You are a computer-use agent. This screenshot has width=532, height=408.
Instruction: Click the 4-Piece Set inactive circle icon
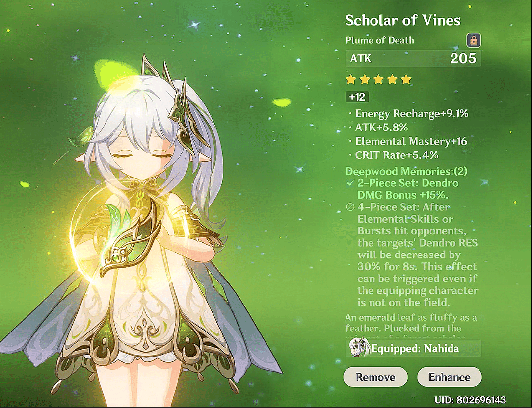[x=350, y=207]
